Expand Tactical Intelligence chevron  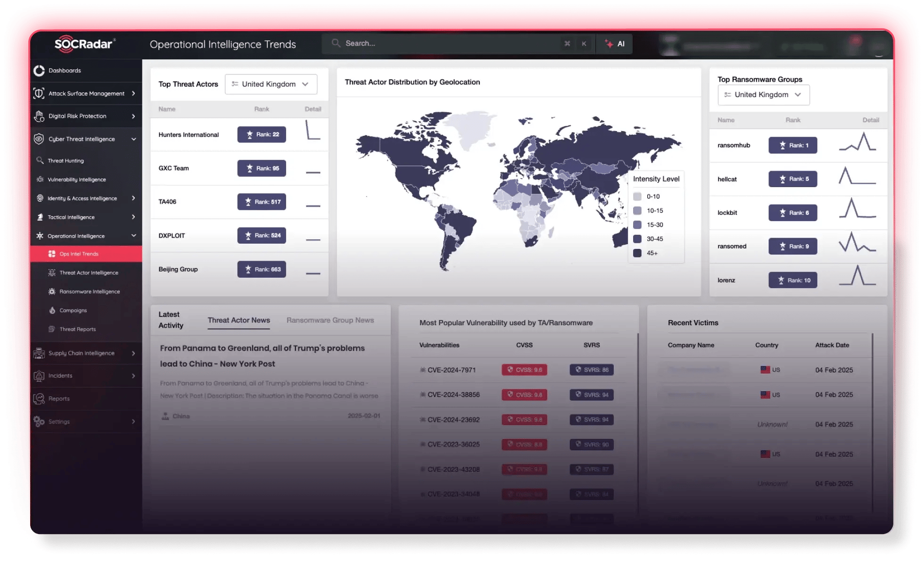pyautogui.click(x=134, y=217)
